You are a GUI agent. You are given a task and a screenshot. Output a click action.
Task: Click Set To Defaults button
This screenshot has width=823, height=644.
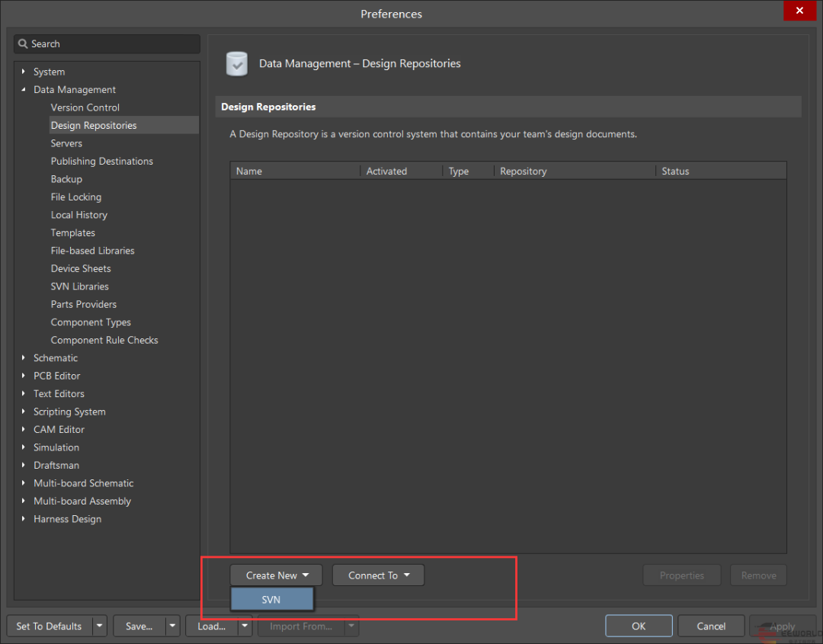point(50,626)
